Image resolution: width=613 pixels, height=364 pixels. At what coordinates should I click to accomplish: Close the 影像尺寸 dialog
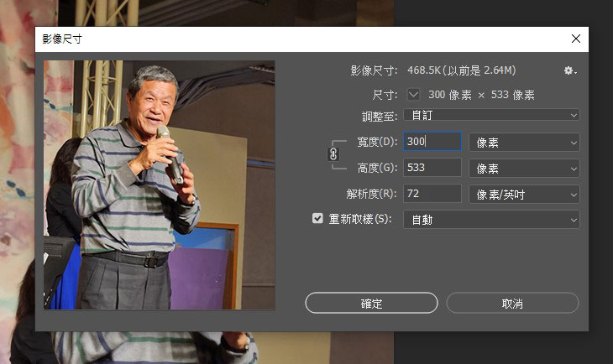coord(575,39)
